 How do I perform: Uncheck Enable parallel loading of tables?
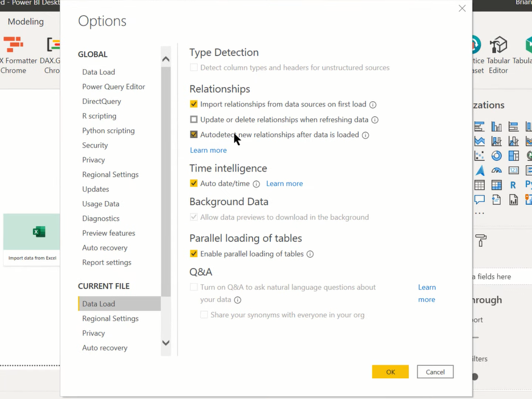point(194,254)
